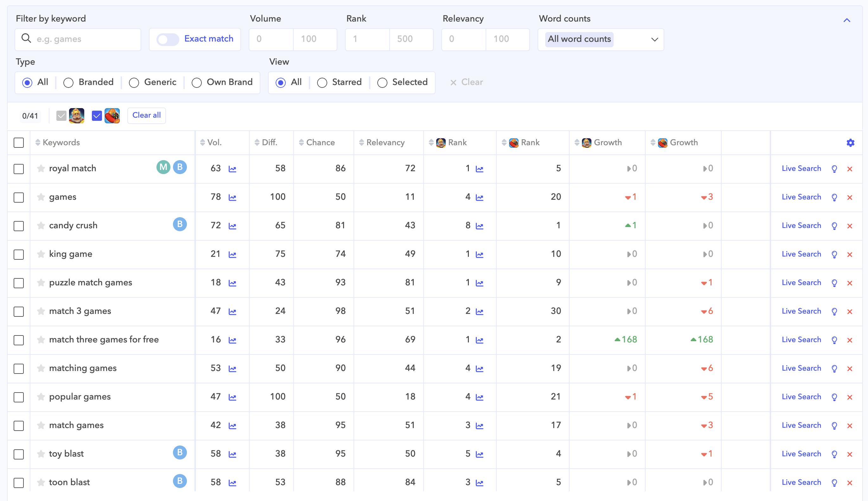This screenshot has width=868, height=501.
Task: Collapse the filter panel with the top-right chevron
Action: pos(847,20)
